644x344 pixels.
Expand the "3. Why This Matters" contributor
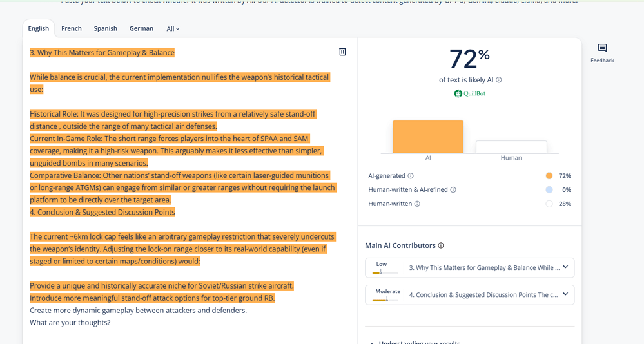[x=565, y=267]
